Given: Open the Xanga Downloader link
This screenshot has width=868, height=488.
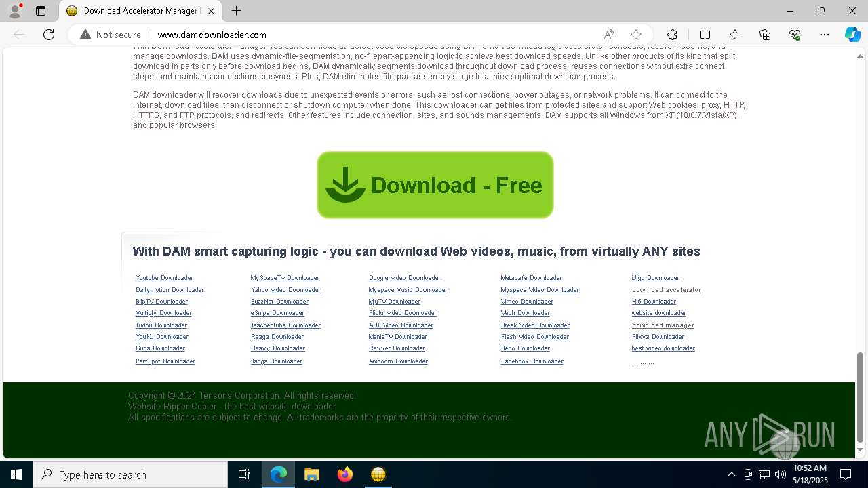Looking at the screenshot, I should pos(277,361).
